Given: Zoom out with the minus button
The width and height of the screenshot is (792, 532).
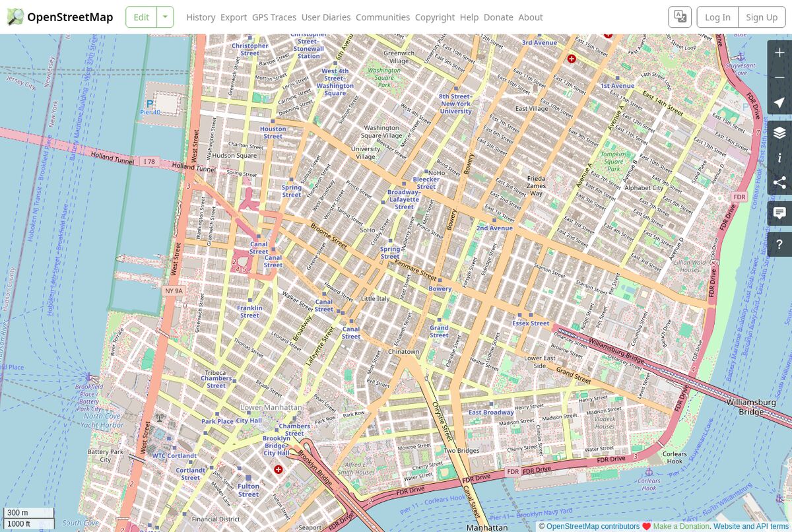Looking at the screenshot, I should 779,77.
